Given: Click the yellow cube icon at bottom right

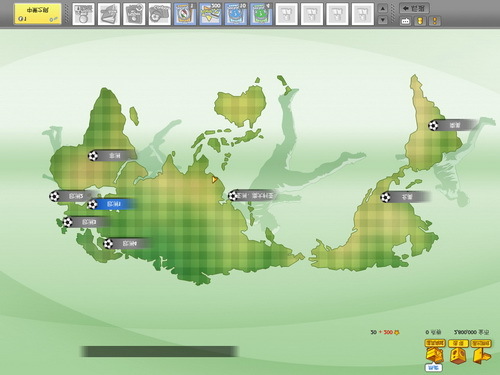Looking at the screenshot, I should [458, 351].
